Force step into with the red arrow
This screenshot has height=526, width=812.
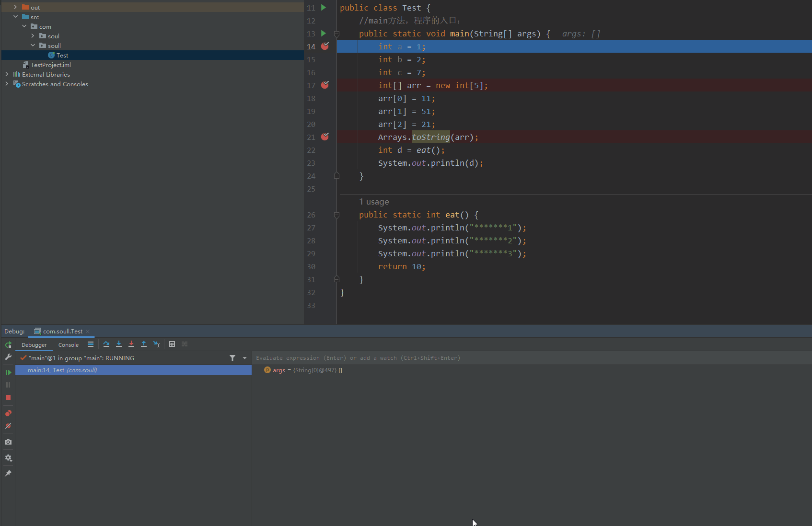[x=131, y=344]
